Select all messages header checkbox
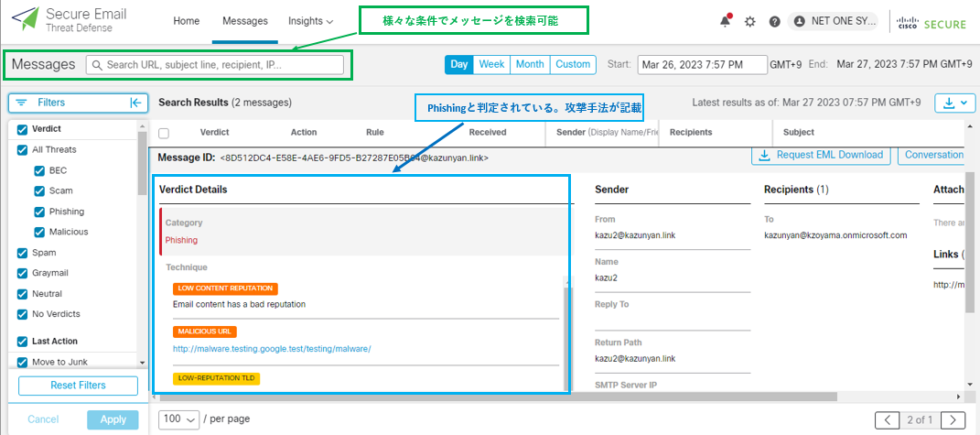The image size is (980, 435). coord(164,133)
